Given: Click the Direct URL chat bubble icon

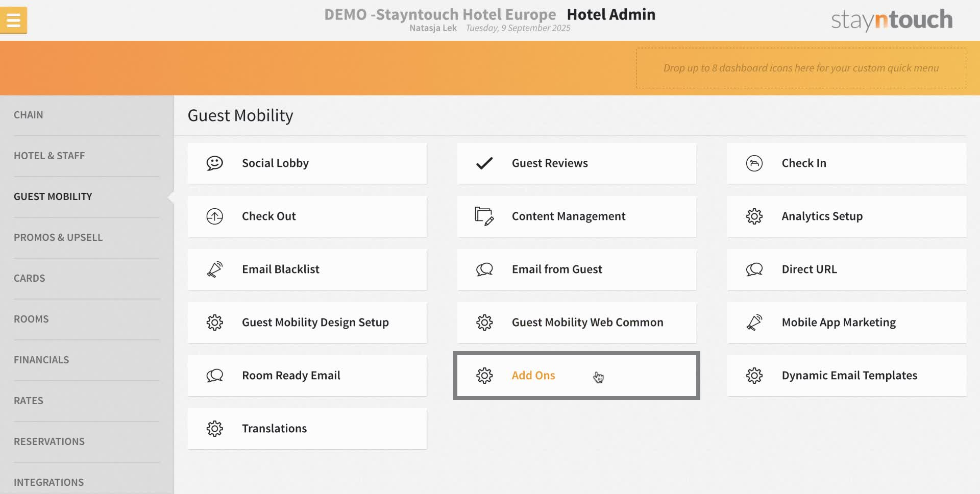Looking at the screenshot, I should [x=754, y=269].
